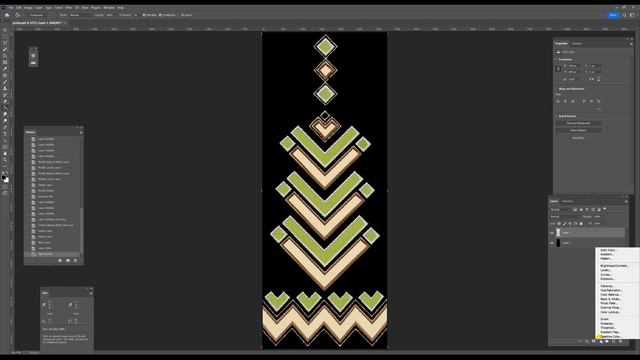This screenshot has width=640, height=360.
Task: Toggle lock all in Layers panel
Action: (581, 224)
